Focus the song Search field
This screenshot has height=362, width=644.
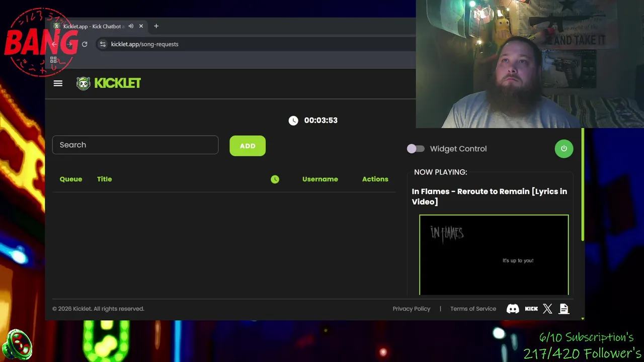[x=135, y=145]
